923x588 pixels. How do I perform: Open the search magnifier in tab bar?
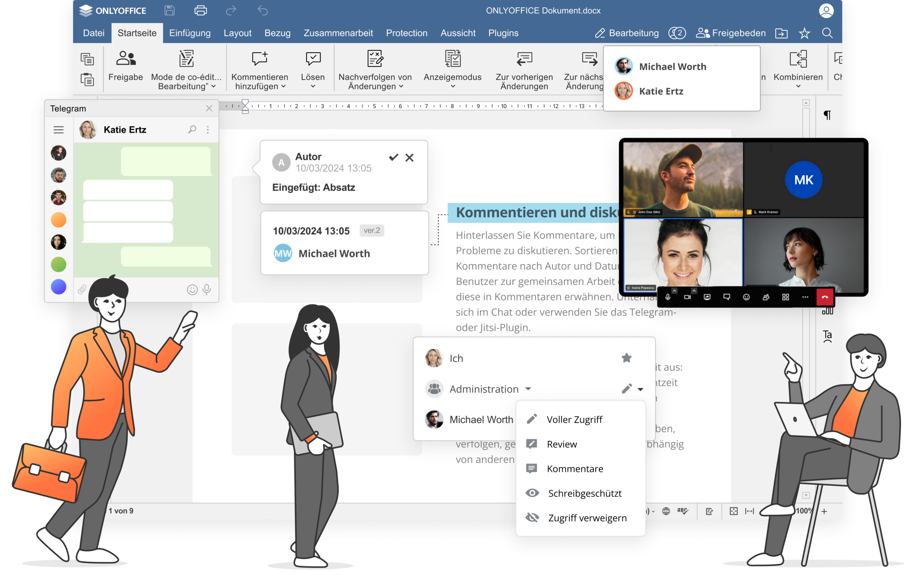(827, 33)
